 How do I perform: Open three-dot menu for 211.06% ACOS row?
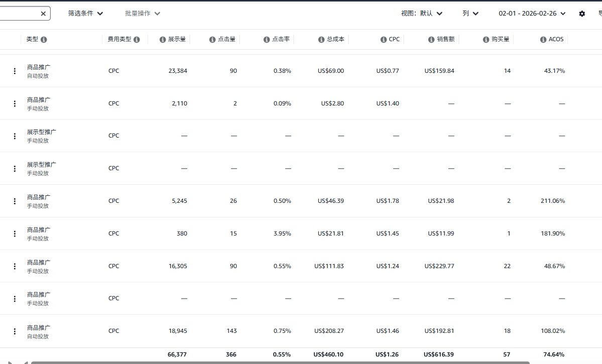[x=15, y=201]
